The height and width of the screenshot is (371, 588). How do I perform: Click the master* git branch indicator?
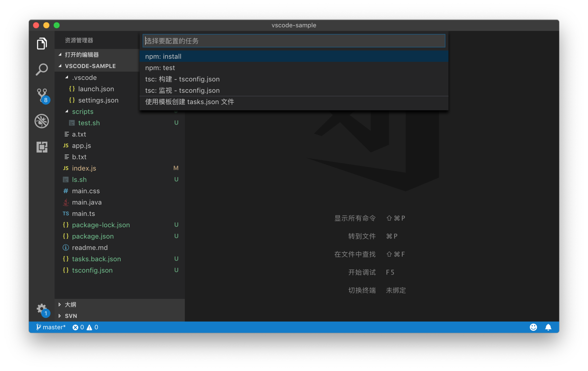(x=51, y=327)
